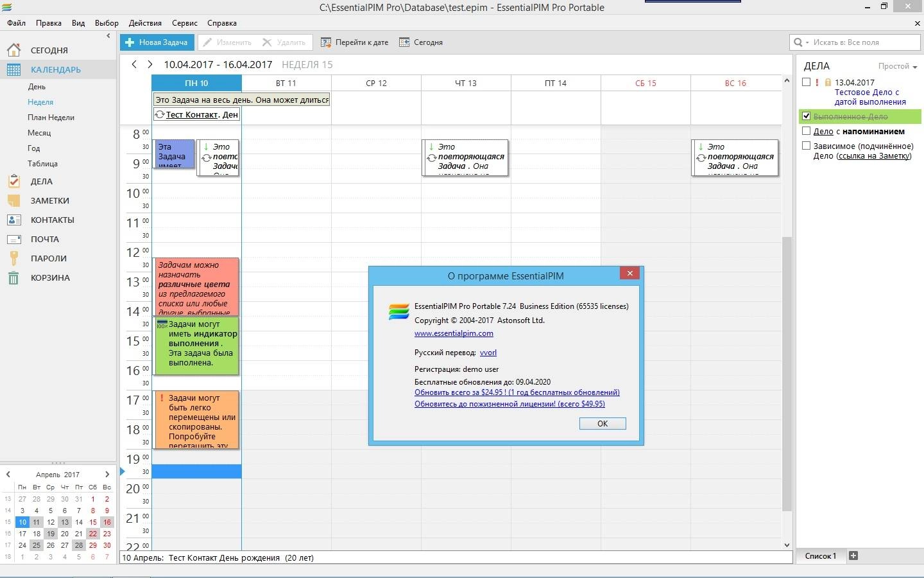Open the Выбор menu
The image size is (924, 578).
(x=107, y=23)
